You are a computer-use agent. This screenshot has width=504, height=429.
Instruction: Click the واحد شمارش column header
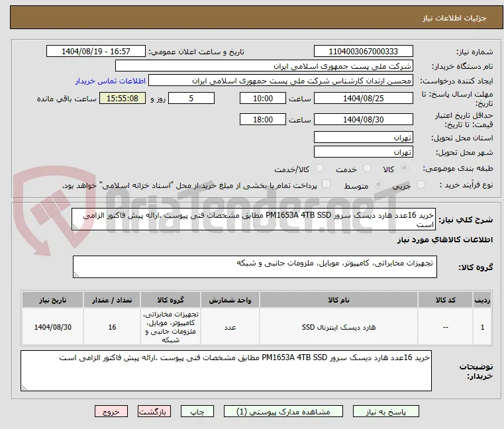tap(230, 300)
